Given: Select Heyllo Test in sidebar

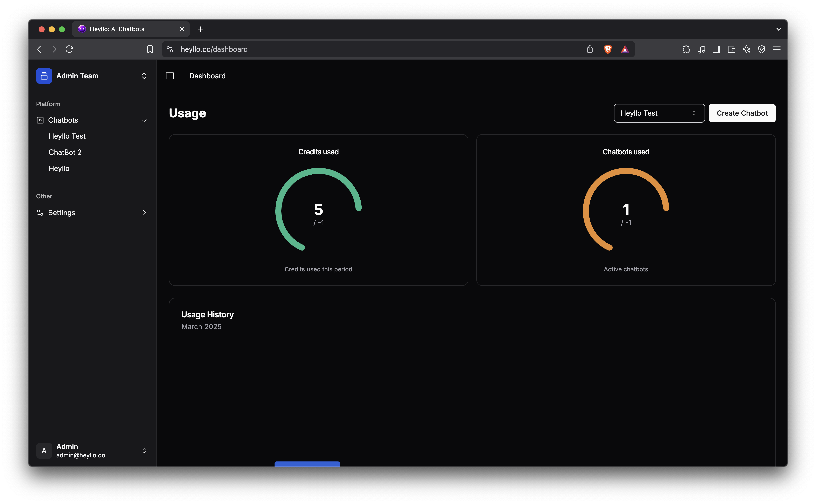Looking at the screenshot, I should click(67, 136).
